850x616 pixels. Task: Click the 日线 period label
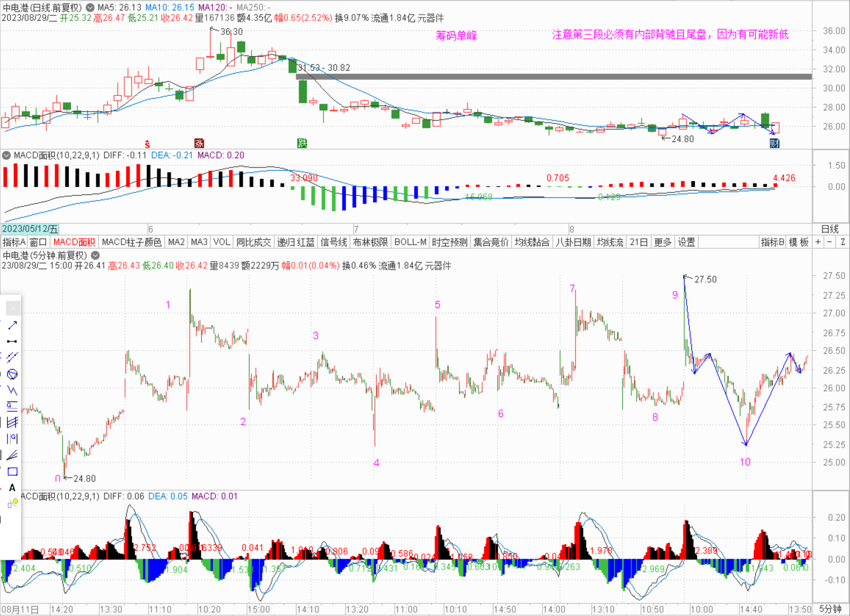pos(830,229)
